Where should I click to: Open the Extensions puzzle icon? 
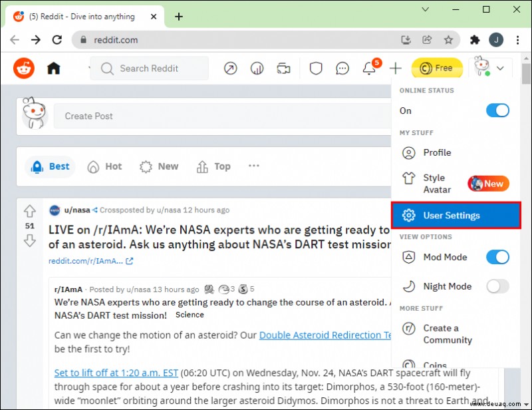coord(475,40)
